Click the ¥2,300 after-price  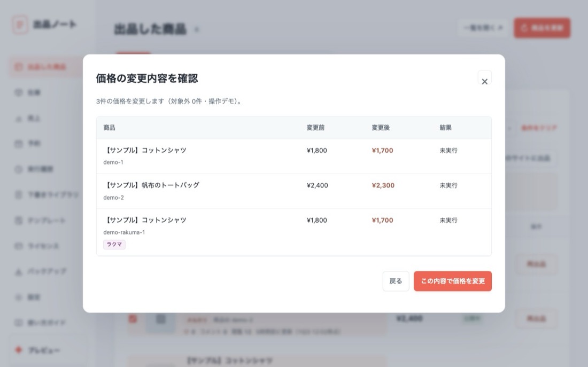(383, 185)
